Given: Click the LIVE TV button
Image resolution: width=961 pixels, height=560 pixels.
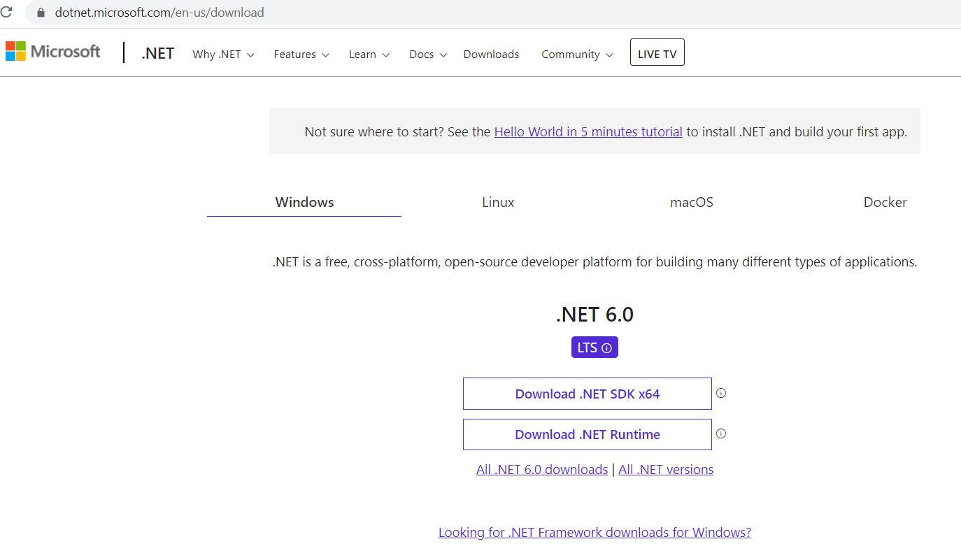Looking at the screenshot, I should (x=657, y=52).
